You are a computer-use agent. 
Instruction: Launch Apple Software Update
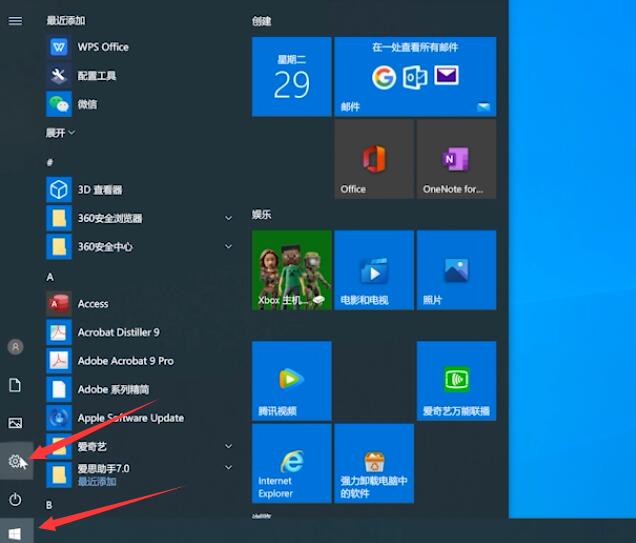140,418
